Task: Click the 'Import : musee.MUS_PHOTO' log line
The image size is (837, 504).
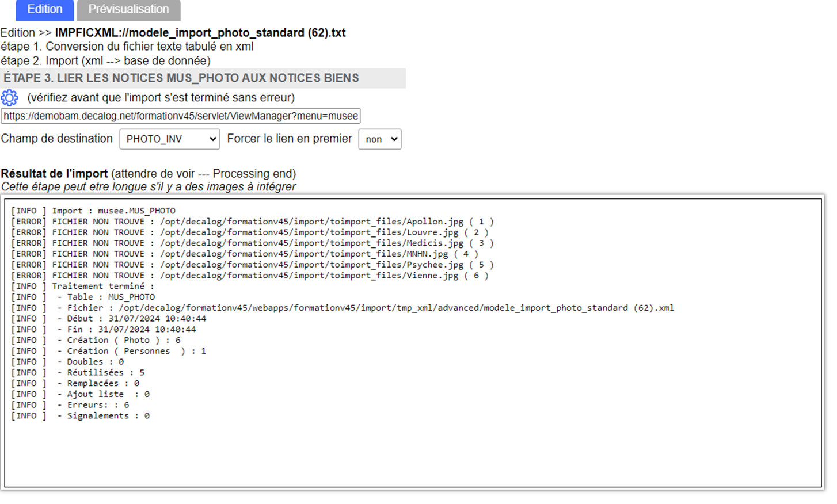Action: (x=93, y=211)
